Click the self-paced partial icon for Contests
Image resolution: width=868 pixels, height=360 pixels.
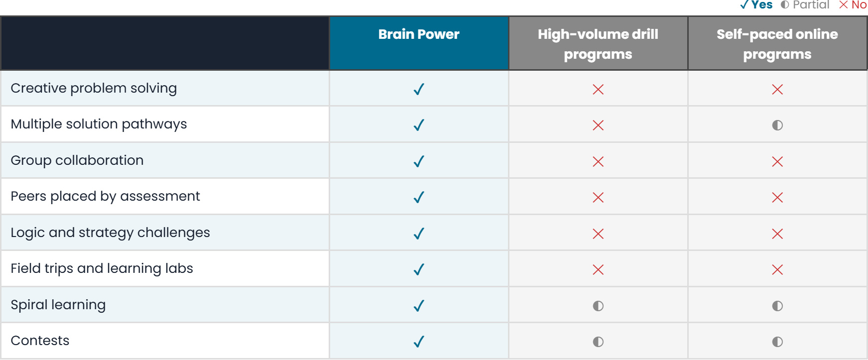point(777,342)
